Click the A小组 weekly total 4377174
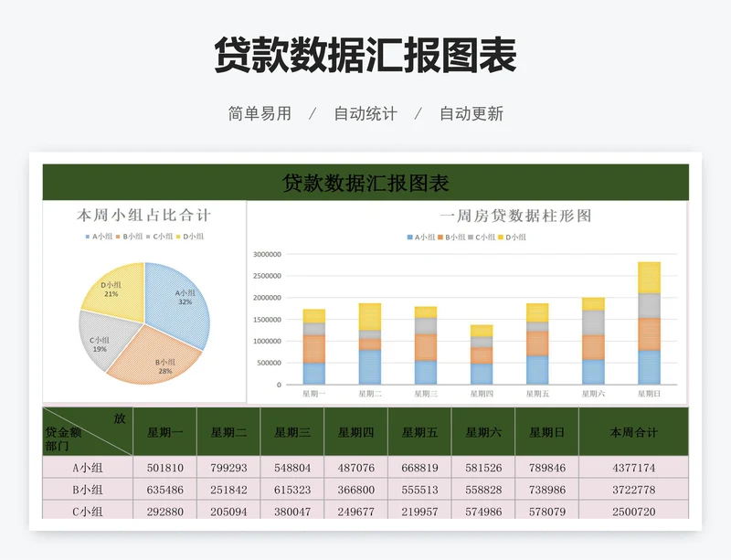The height and width of the screenshot is (560, 731). pyautogui.click(x=633, y=468)
